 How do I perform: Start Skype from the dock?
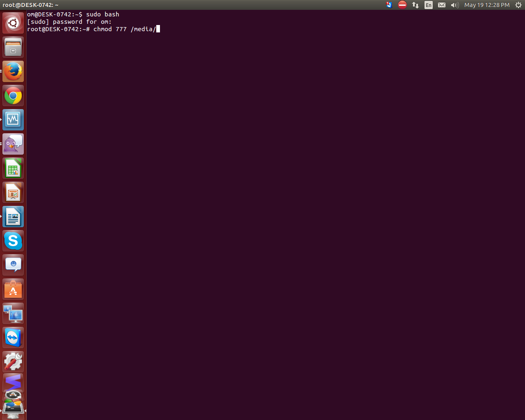pos(13,241)
